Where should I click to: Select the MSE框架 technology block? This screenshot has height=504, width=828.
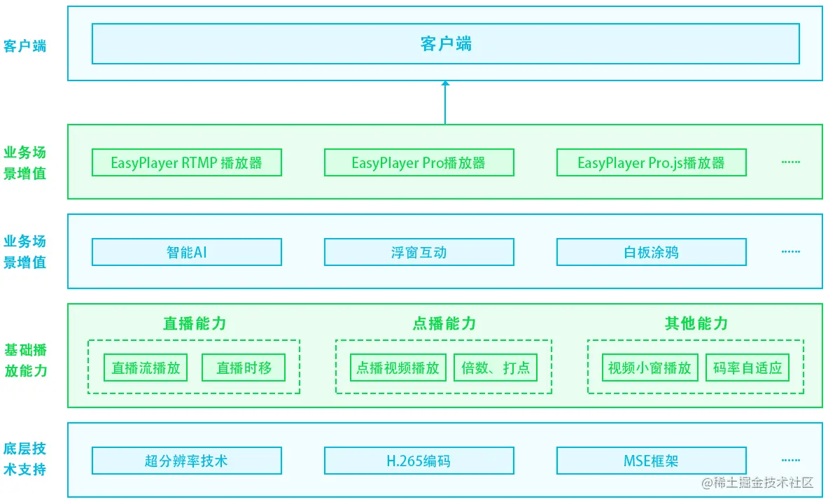coord(651,460)
